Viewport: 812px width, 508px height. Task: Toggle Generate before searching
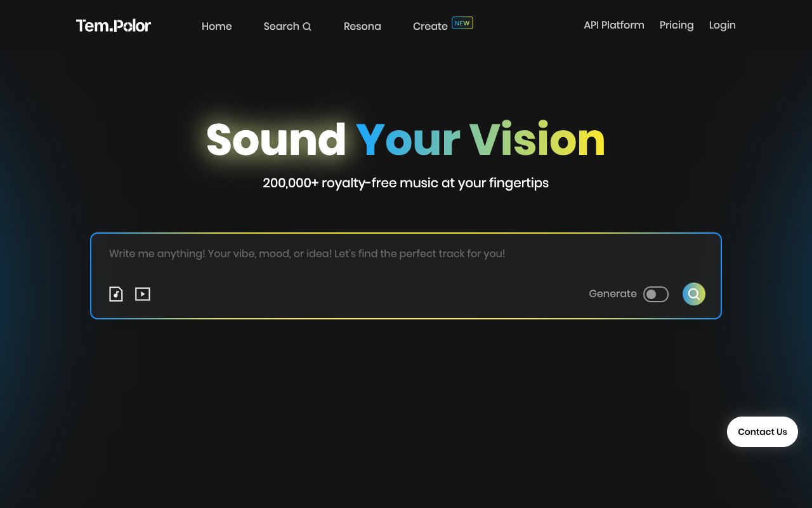pyautogui.click(x=656, y=294)
